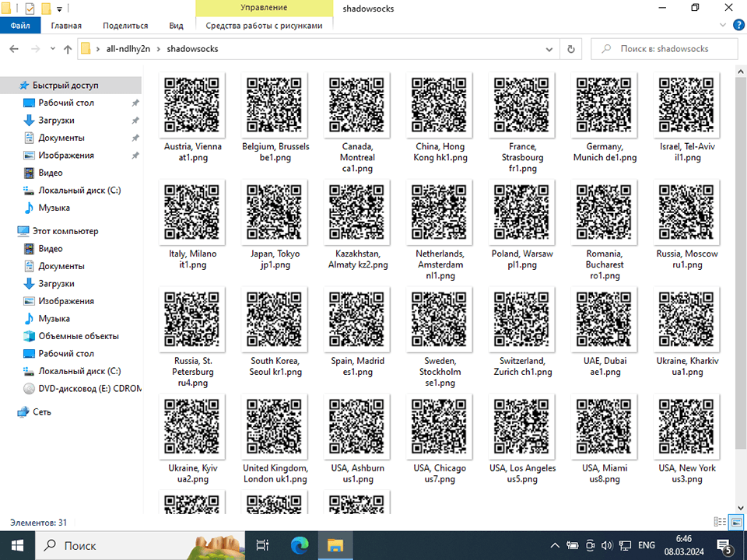Image resolution: width=747 pixels, height=560 pixels.
Task: Launch Microsoft Edge from the taskbar
Action: pyautogui.click(x=300, y=546)
